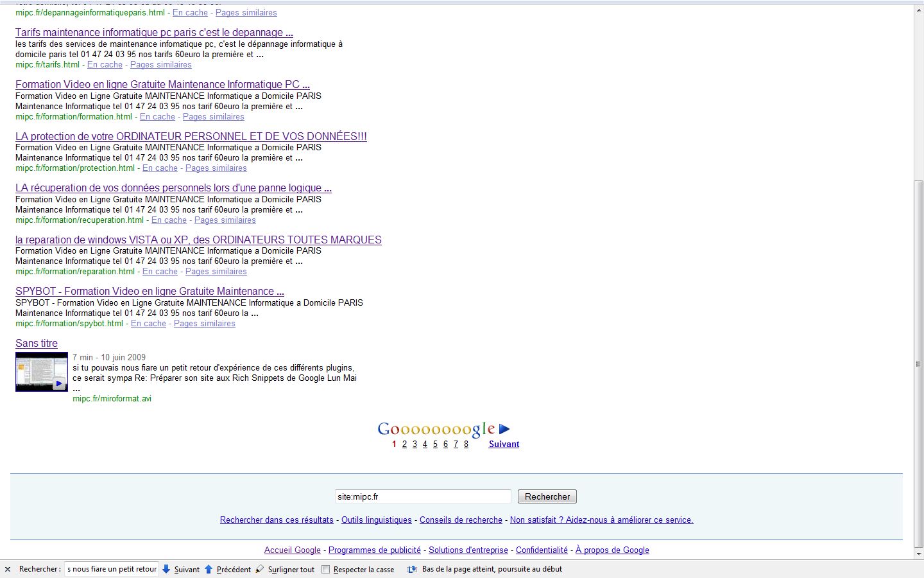Click the scrollbar down arrow
Viewport: 924px width, 578px height.
(x=918, y=554)
